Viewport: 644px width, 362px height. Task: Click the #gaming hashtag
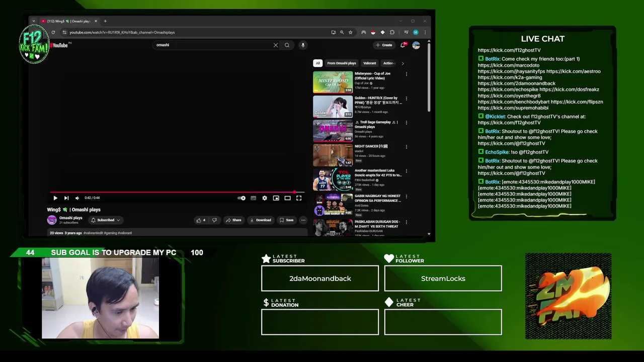click(110, 233)
